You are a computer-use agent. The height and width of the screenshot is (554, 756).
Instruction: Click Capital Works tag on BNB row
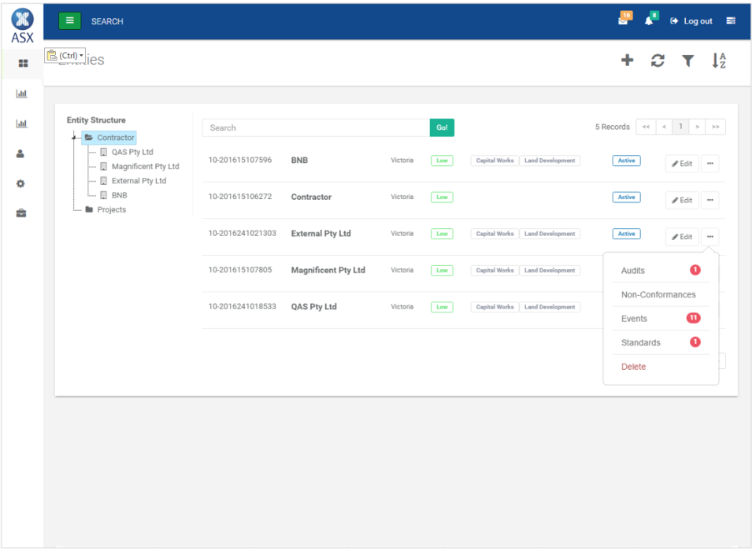point(495,161)
